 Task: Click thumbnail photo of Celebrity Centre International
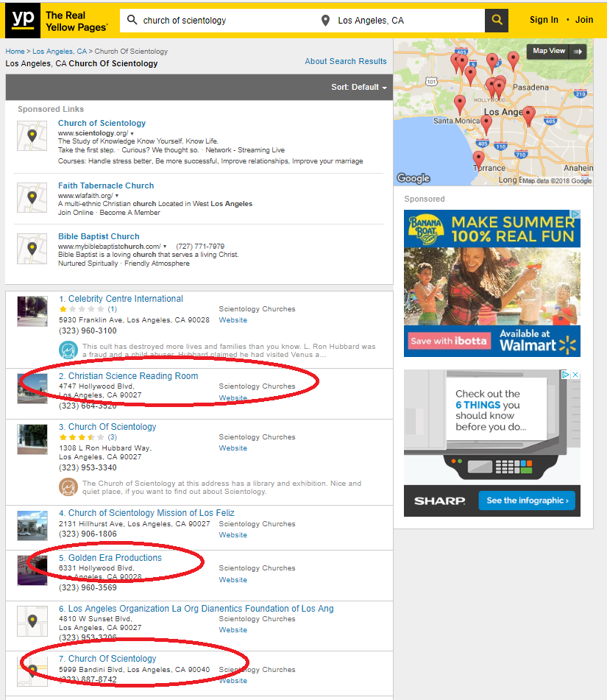(32, 311)
